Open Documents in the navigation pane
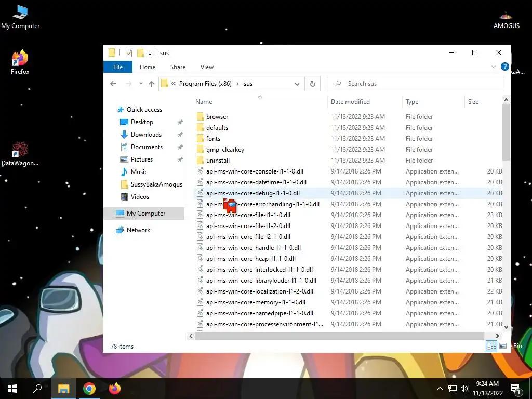 pyautogui.click(x=147, y=147)
